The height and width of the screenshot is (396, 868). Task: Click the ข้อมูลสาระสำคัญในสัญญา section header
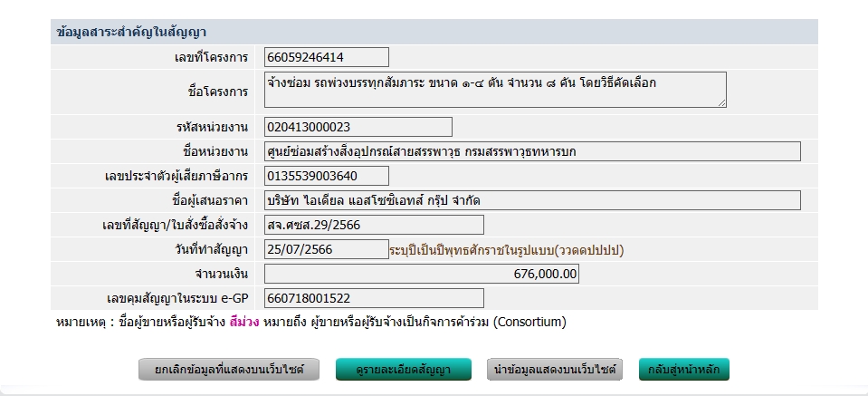131,32
